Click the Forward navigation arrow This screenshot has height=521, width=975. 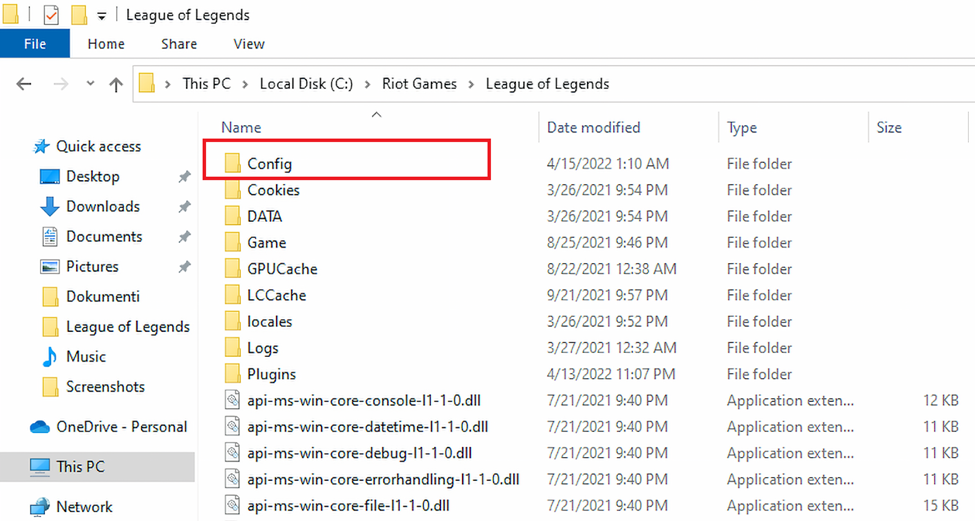click(61, 84)
